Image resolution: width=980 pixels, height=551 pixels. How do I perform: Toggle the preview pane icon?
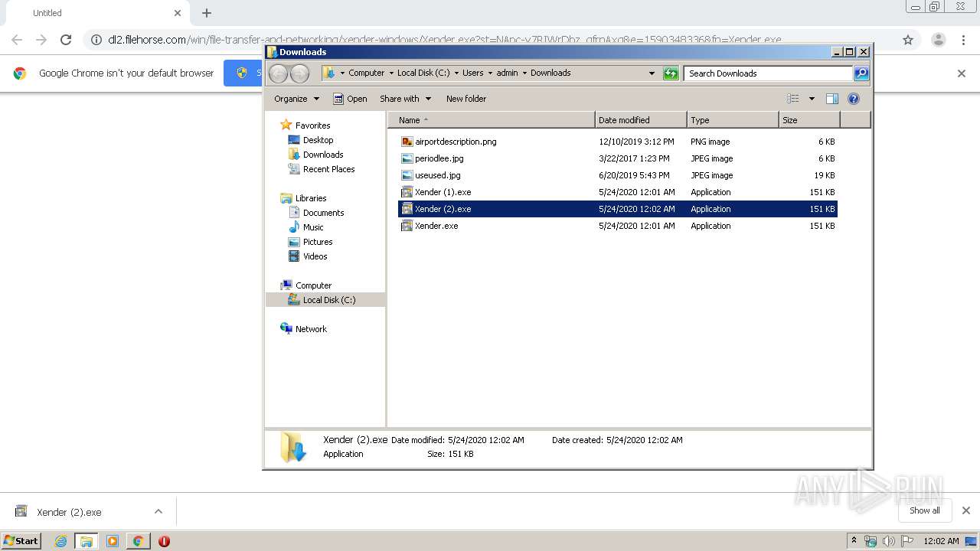pyautogui.click(x=832, y=99)
